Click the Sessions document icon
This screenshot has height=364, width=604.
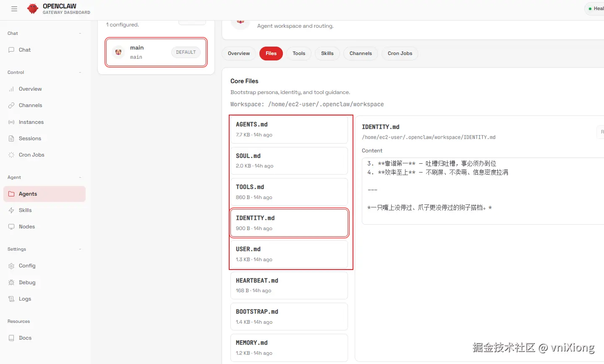11,139
